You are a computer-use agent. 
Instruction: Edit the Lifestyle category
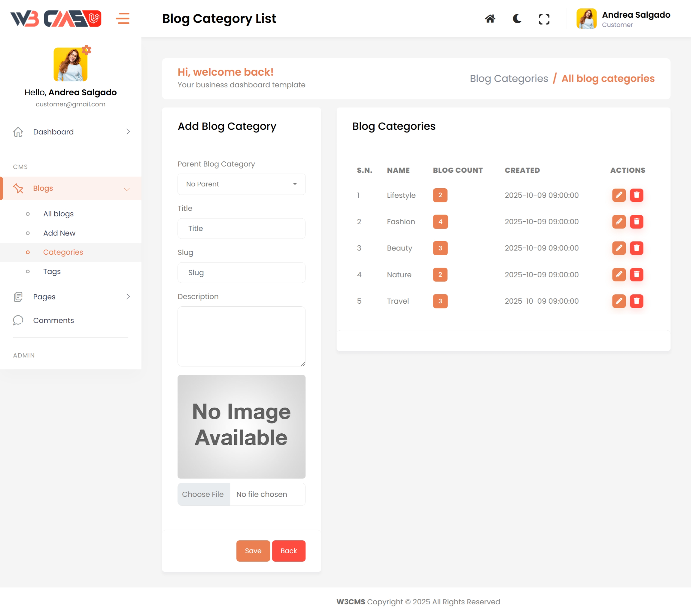pyautogui.click(x=619, y=195)
